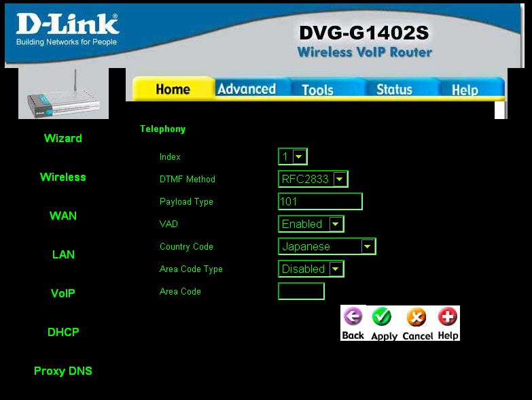Expand the Area Code Type dropdown
This screenshot has height=400, width=532.
click(x=311, y=269)
